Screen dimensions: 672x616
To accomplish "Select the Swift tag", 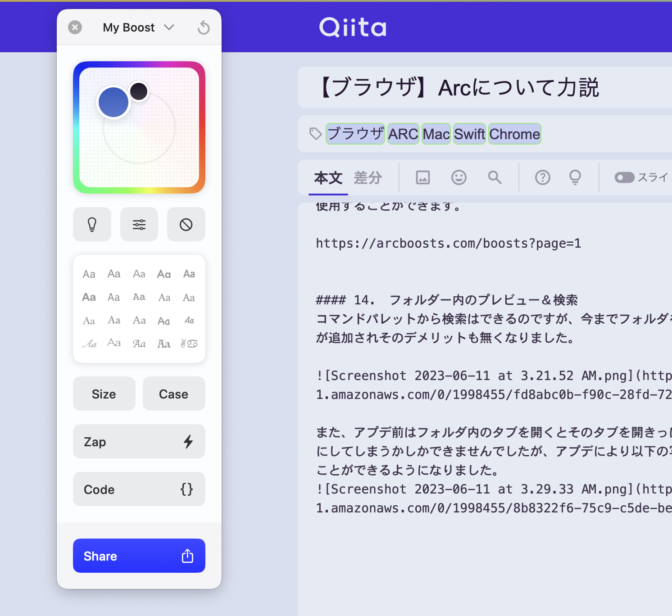I will click(469, 134).
